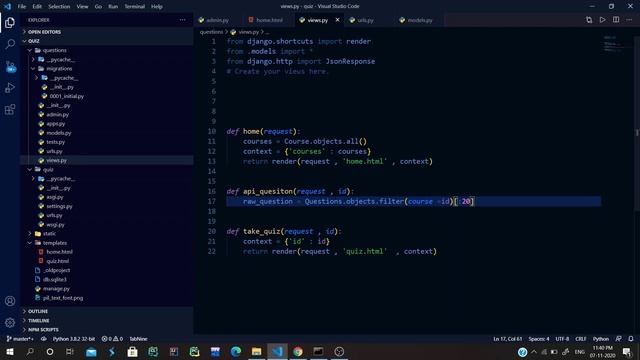640x360 pixels.
Task: Open Microsoft Edge from taskbar
Action: (236, 351)
